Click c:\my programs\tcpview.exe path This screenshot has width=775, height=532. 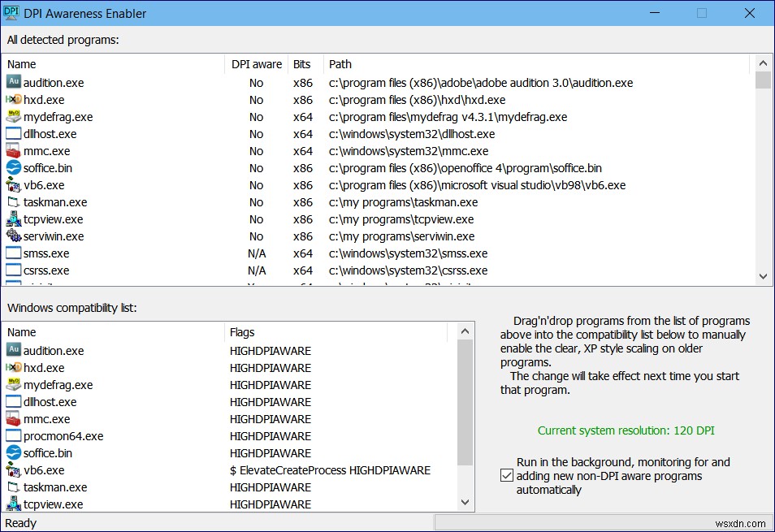401,219
